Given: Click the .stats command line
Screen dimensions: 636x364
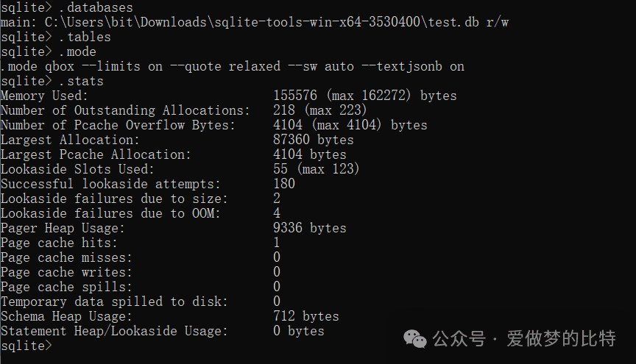Looking at the screenshot, I should 52,81.
